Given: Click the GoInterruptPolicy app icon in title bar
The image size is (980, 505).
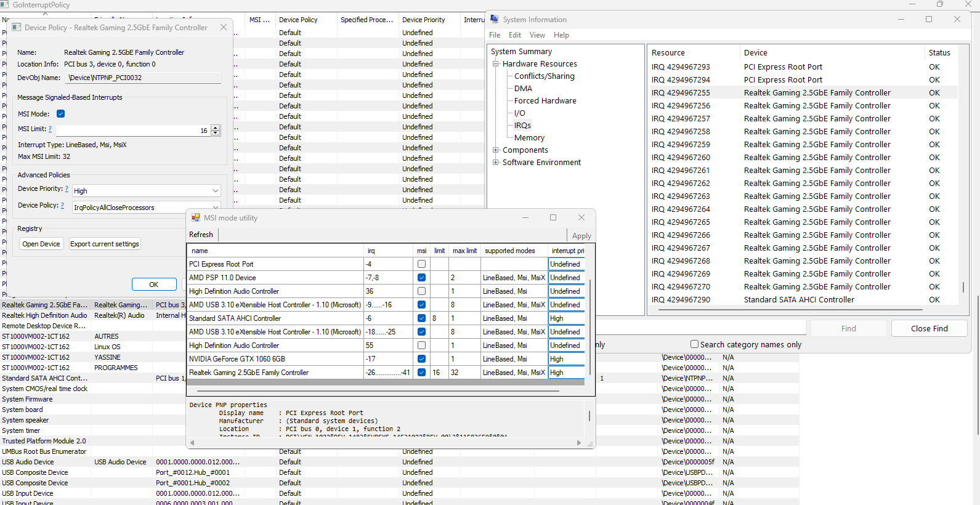Looking at the screenshot, I should point(4,4).
